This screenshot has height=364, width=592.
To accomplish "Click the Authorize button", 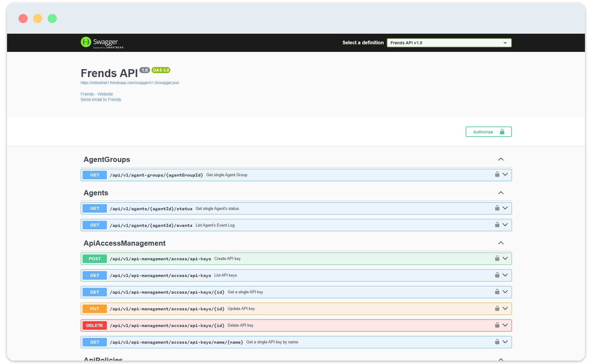I will pyautogui.click(x=488, y=131).
